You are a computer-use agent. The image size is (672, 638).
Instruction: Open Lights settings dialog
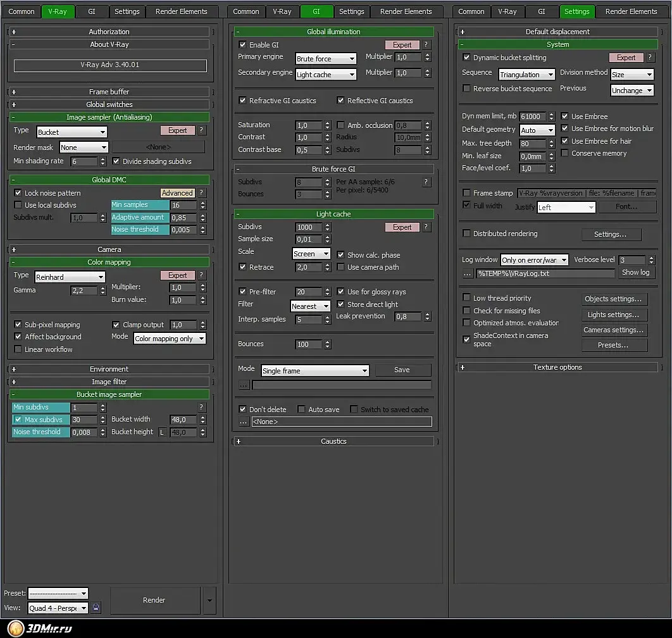[x=613, y=315]
